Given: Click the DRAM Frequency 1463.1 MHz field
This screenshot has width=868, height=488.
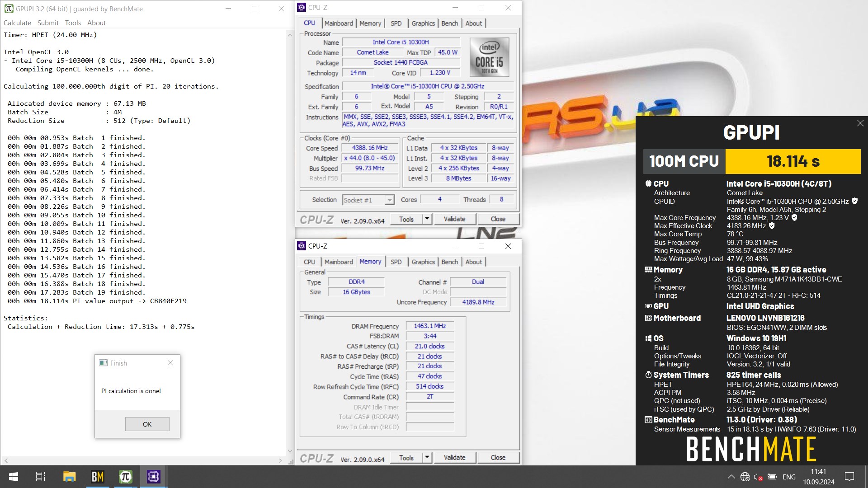Looking at the screenshot, I should 430,326.
